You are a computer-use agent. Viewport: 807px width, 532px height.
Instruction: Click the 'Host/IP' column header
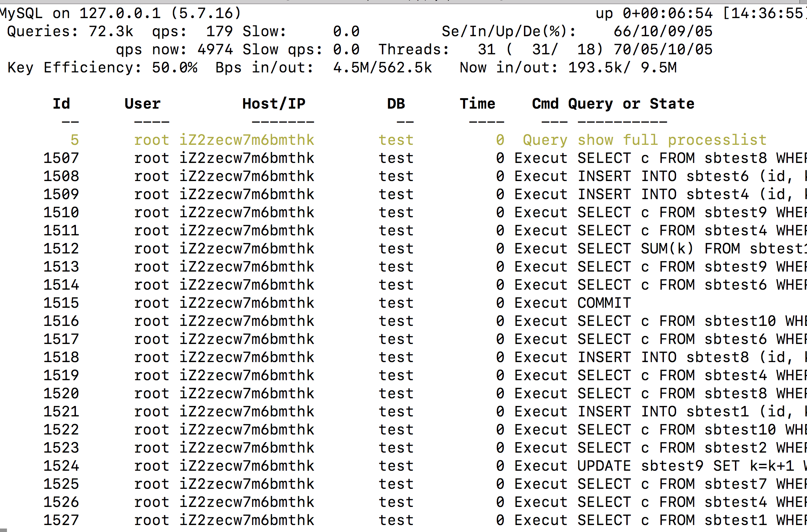274,104
